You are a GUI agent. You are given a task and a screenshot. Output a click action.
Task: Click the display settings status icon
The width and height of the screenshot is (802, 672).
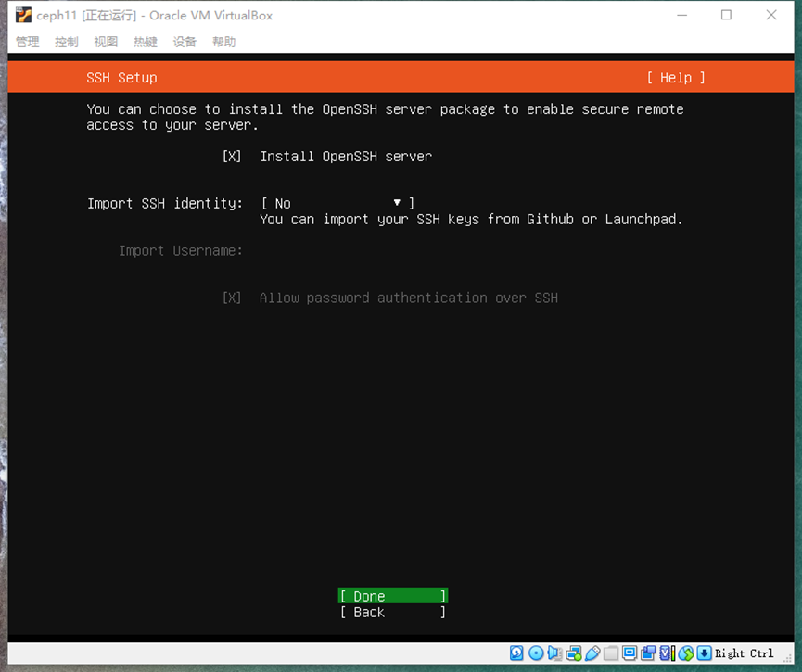pyautogui.click(x=630, y=653)
